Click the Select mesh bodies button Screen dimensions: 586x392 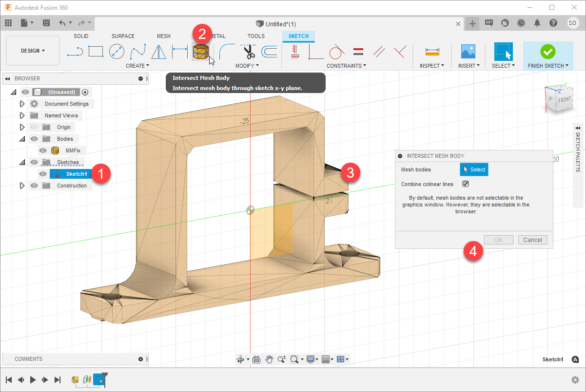473,169
